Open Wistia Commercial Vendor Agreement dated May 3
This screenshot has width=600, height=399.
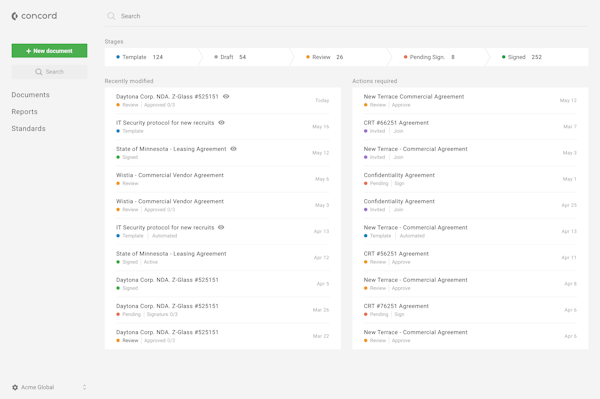223,205
